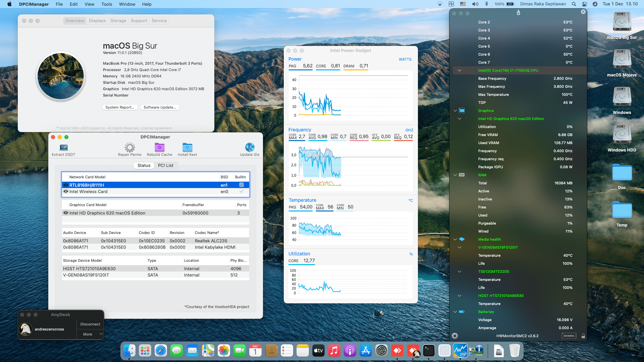Open the Service tab in About This Mac

coord(159,21)
